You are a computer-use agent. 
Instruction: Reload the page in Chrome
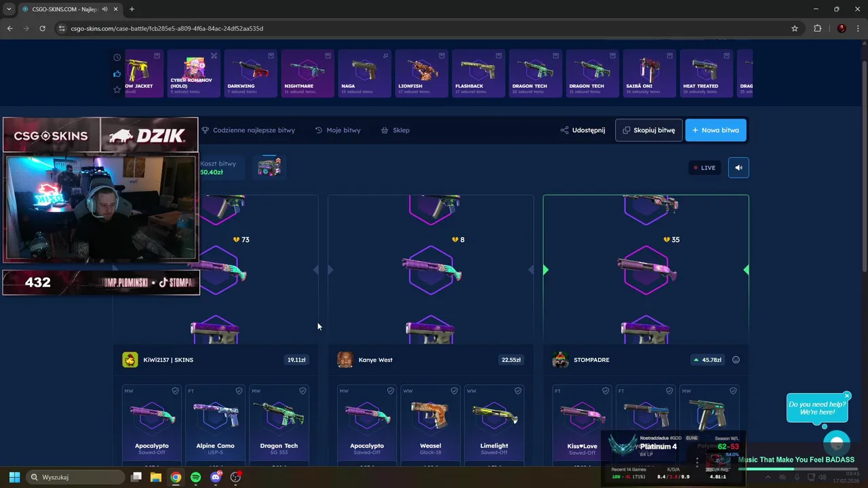tap(42, 28)
